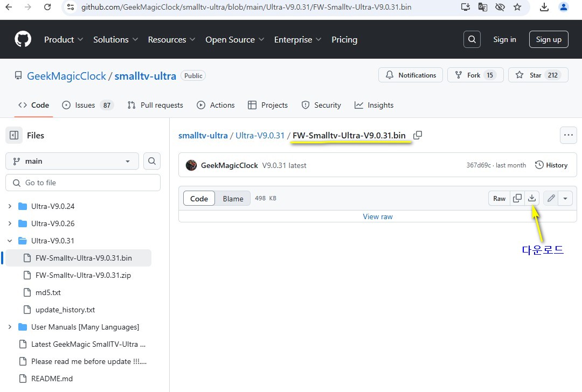582x392 pixels.
Task: Click the Sign up button
Action: [549, 39]
